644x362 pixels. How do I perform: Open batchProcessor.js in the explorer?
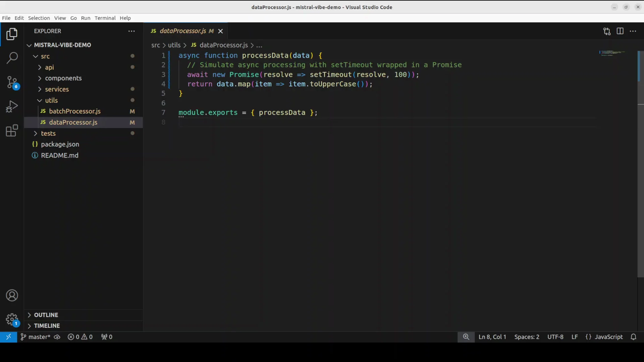[74, 111]
